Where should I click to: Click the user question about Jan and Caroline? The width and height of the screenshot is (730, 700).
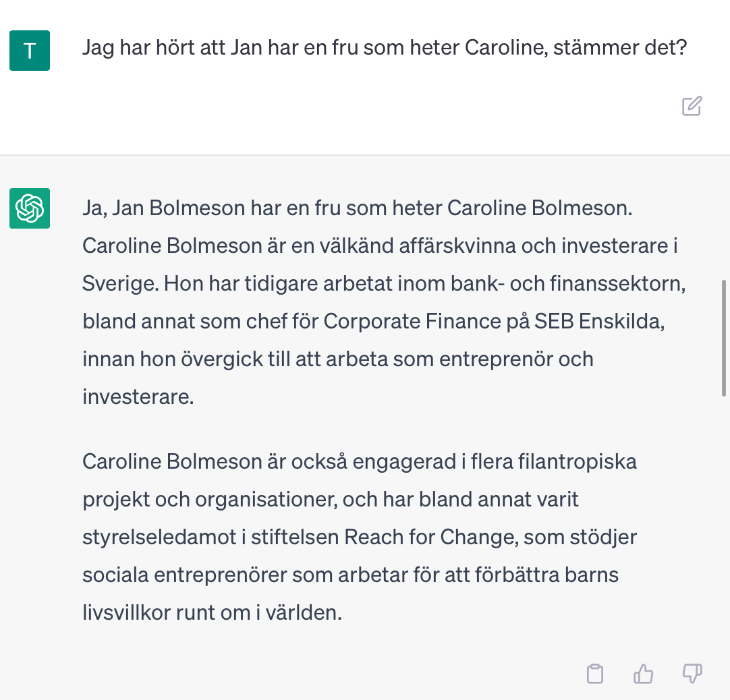coord(384,49)
